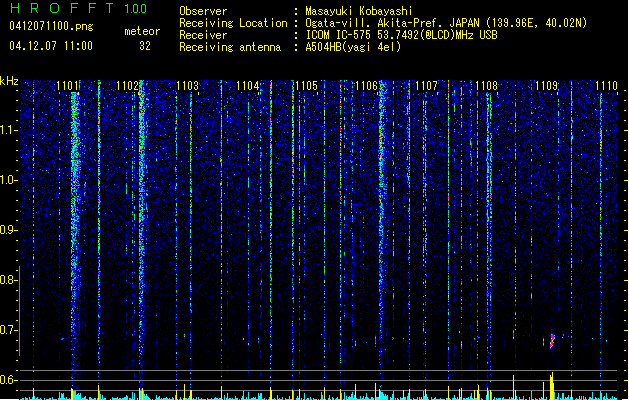The width and height of the screenshot is (629, 400).
Task: Click the 1103 time marker
Action: coord(187,86)
